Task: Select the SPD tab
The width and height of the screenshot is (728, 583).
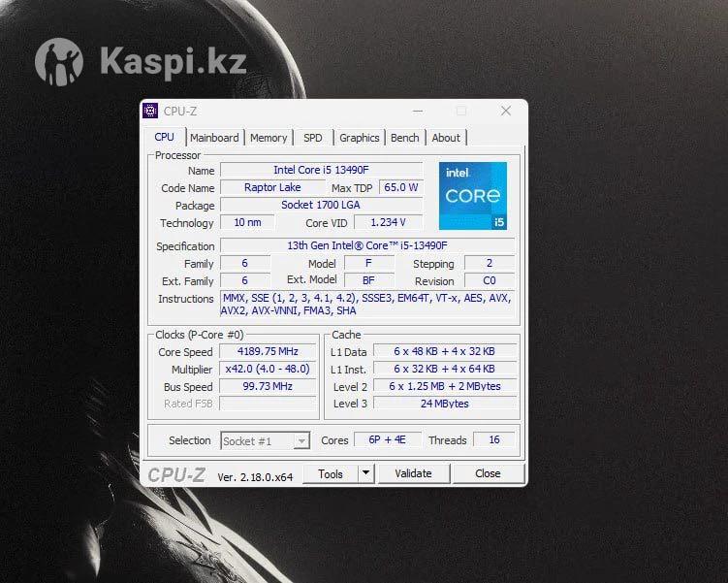Action: [312, 138]
